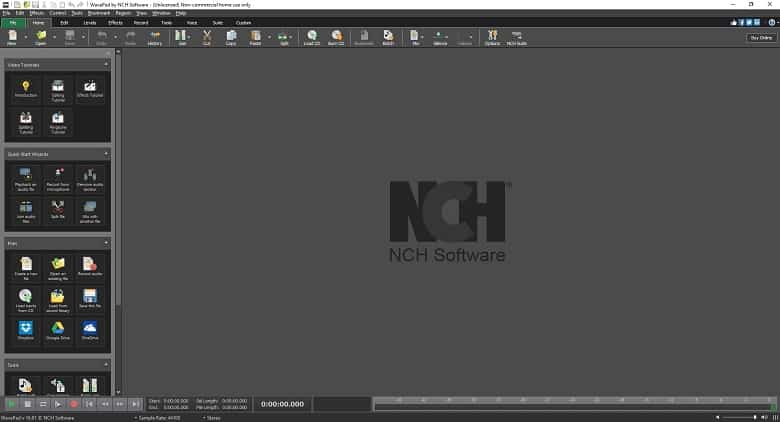Click Load tracks from CD in Files panel
Screen dimensions: 780x422
coord(26,300)
